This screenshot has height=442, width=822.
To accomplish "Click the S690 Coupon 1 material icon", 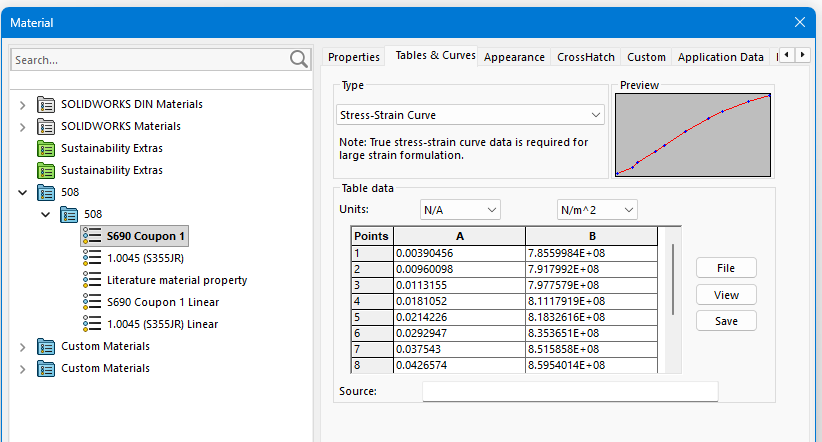I will [x=92, y=236].
